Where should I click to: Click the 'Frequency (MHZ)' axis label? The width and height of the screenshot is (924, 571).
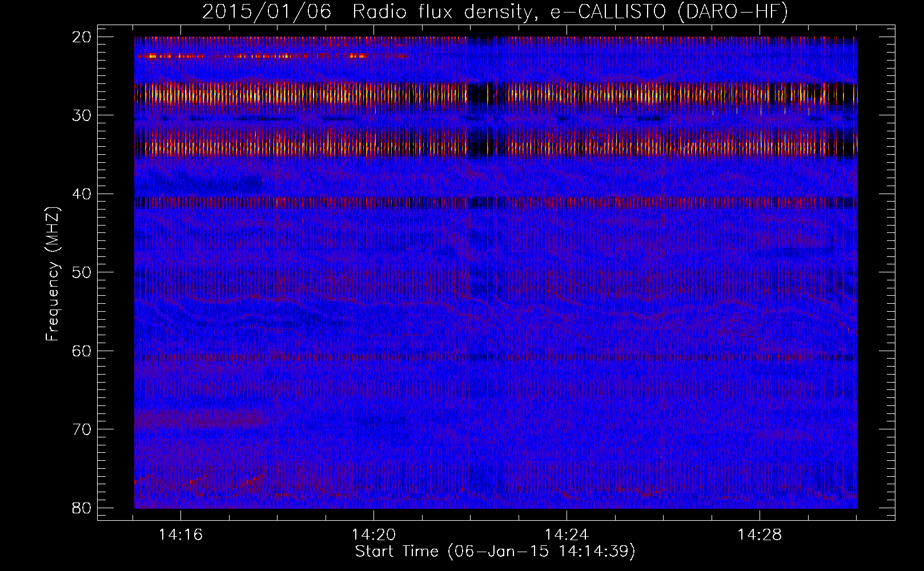(x=53, y=274)
